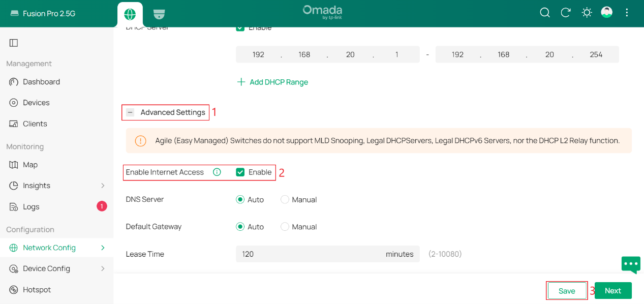This screenshot has width=644, height=304.
Task: Click the orange warning info icon
Action: (x=141, y=141)
